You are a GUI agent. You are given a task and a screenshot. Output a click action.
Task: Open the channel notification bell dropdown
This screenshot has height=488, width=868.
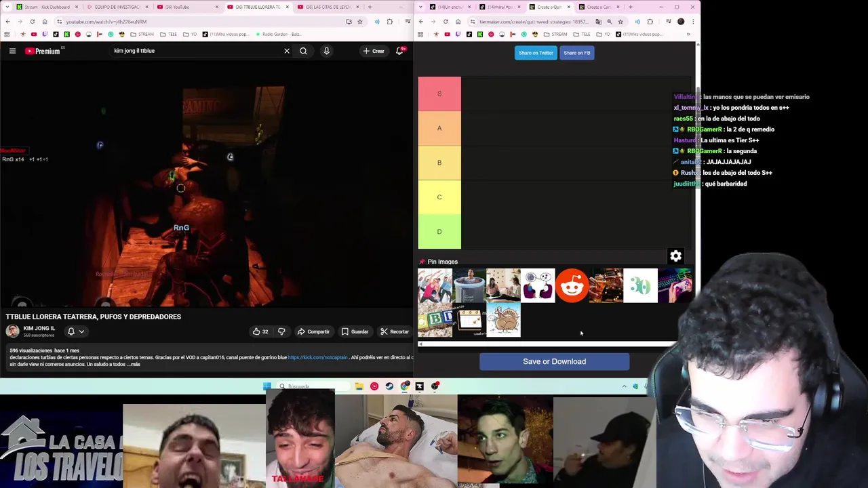[x=75, y=331]
